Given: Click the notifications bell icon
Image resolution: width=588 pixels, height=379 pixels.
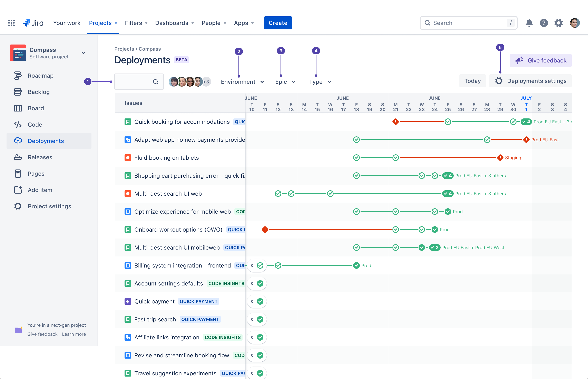Looking at the screenshot, I should (x=529, y=23).
